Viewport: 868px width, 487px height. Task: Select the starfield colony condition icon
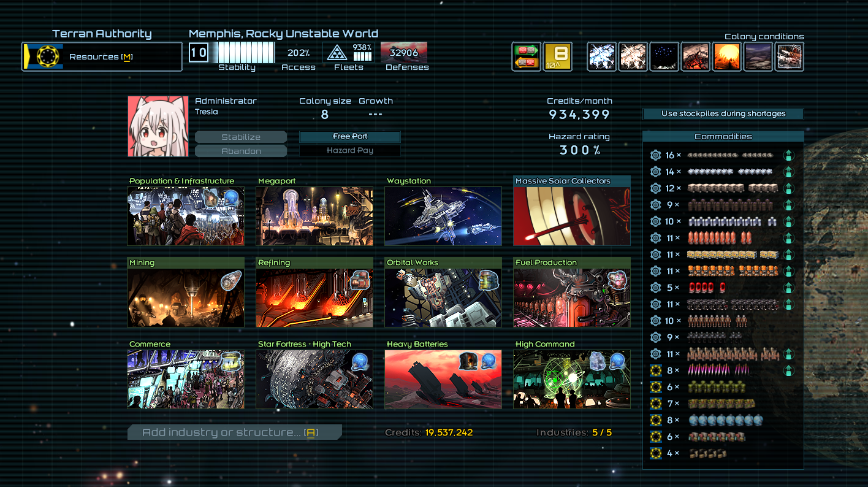click(x=664, y=57)
